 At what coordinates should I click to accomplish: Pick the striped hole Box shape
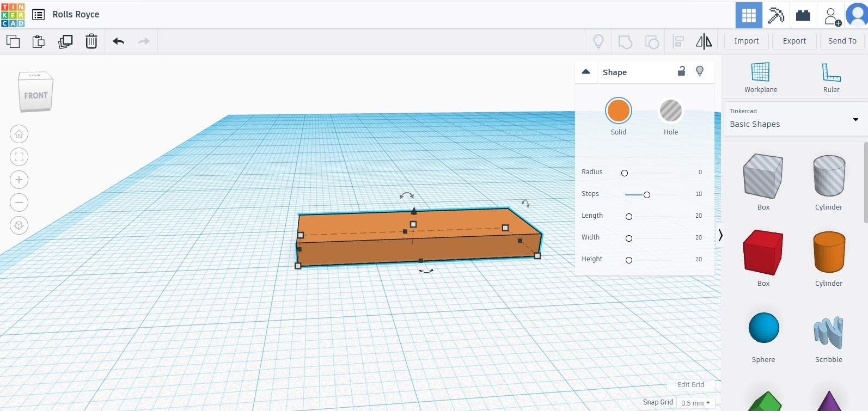click(763, 176)
